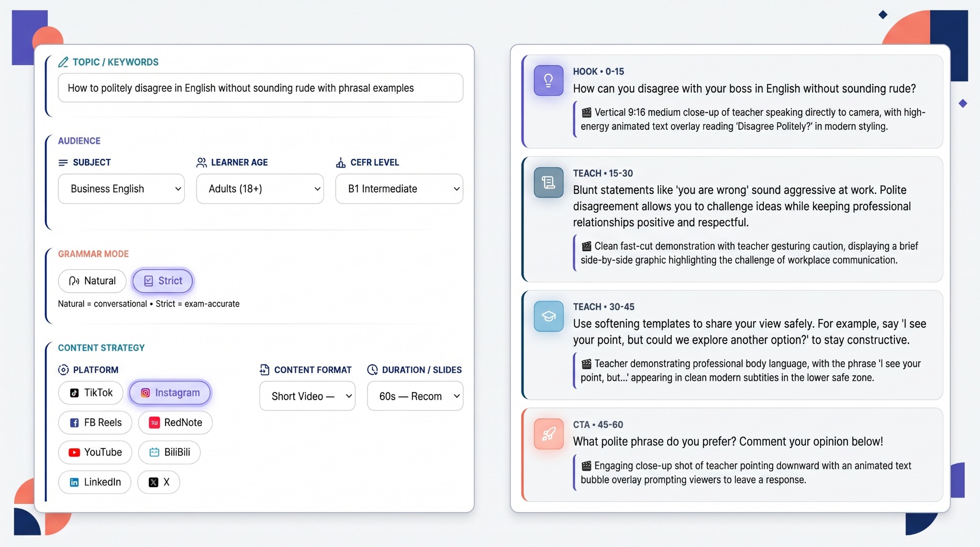Click the 'TEACH • 15-30' label
The width and height of the screenshot is (980, 547).
(x=603, y=174)
